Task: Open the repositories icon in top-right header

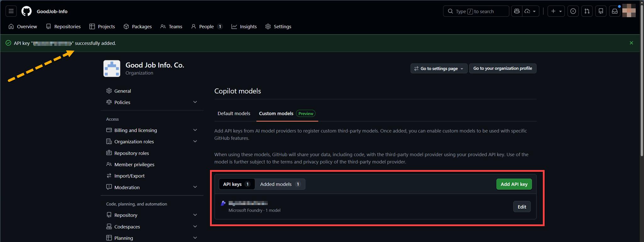Action: [x=601, y=11]
